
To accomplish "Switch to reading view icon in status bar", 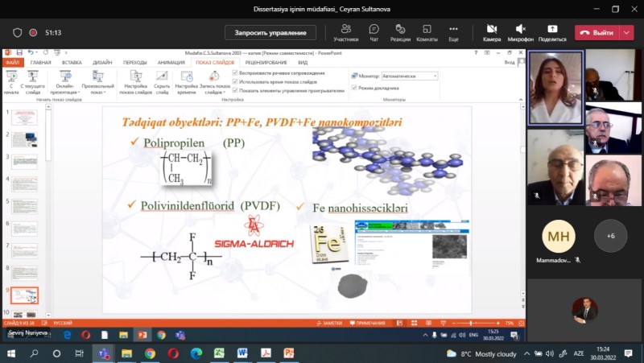I will [x=428, y=324].
